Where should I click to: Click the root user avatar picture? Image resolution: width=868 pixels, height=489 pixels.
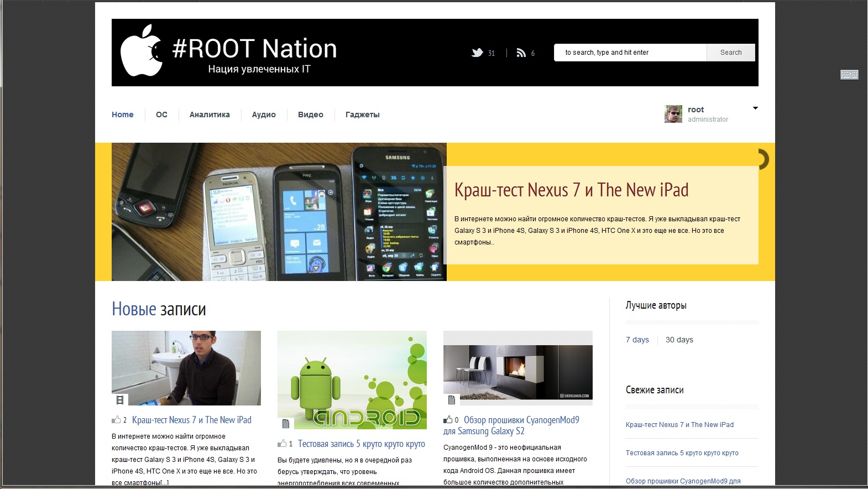[673, 114]
